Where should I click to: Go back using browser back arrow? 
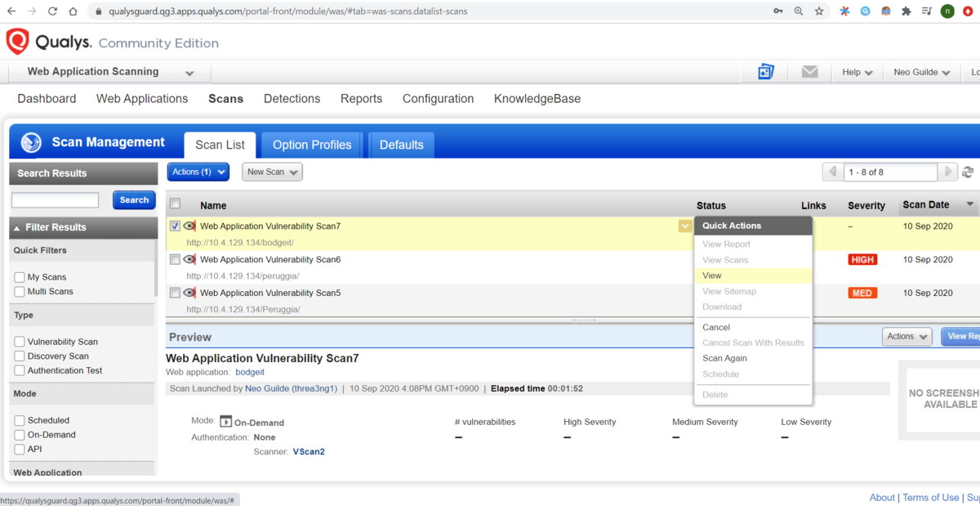click(11, 11)
